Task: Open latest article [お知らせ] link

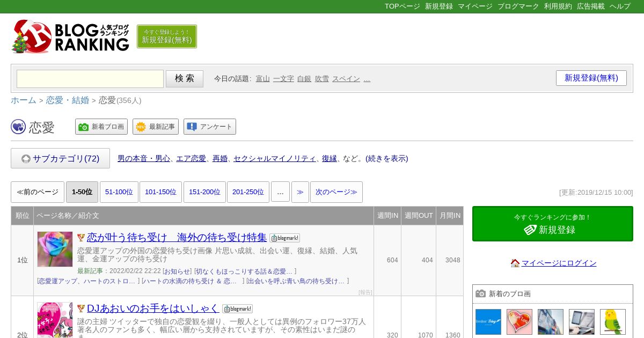Action: (177, 271)
